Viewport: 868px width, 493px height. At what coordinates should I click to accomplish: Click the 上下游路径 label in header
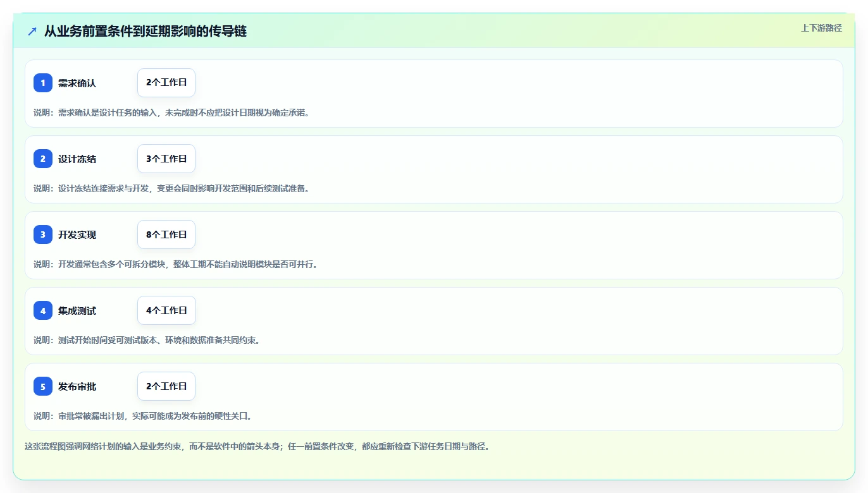821,28
